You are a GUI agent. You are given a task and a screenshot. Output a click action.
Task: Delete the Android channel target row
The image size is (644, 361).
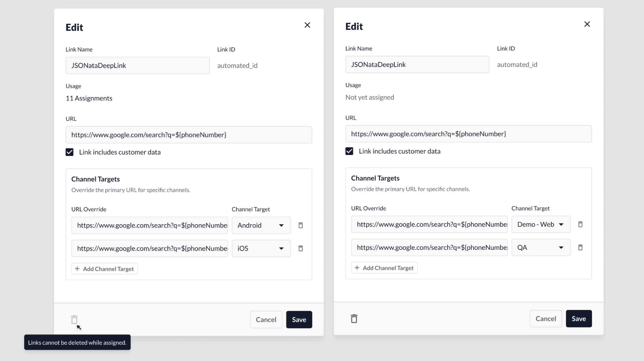[x=300, y=225]
